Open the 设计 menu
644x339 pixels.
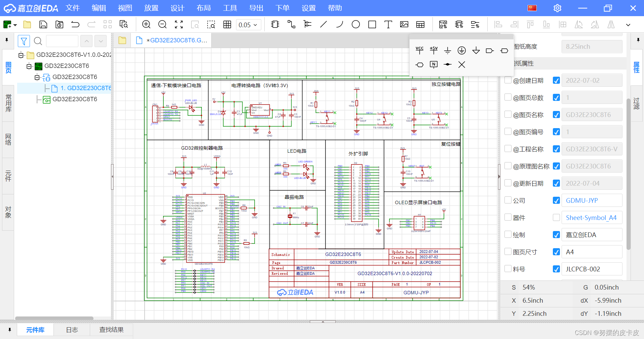(x=177, y=8)
